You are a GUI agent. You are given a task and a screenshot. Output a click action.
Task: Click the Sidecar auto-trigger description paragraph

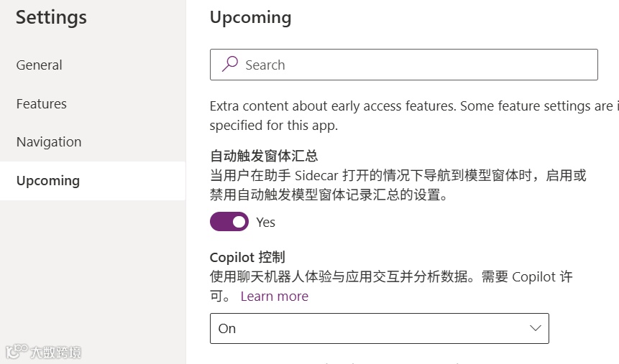coord(398,185)
